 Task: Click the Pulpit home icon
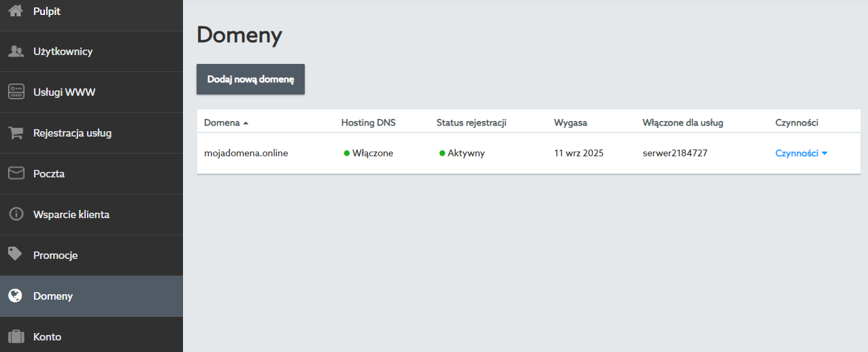[16, 11]
